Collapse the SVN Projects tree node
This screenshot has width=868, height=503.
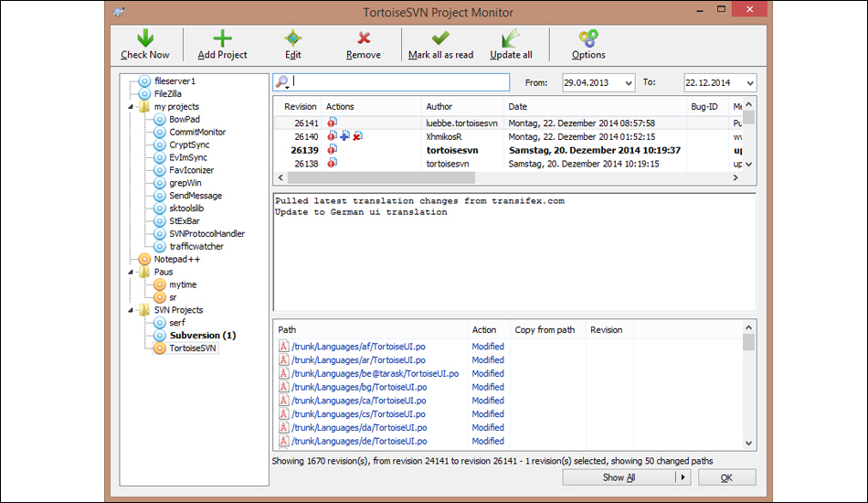tap(131, 311)
